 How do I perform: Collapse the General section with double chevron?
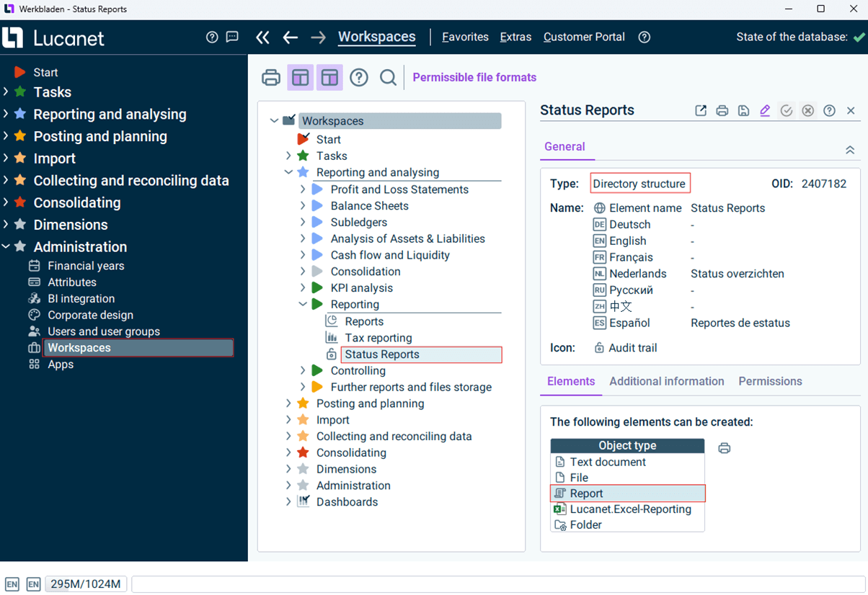tap(850, 150)
